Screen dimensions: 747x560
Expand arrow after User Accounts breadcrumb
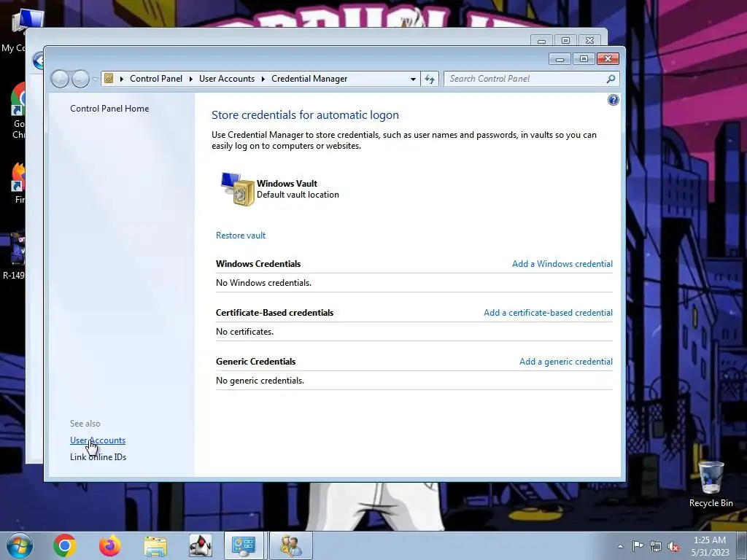click(x=263, y=79)
